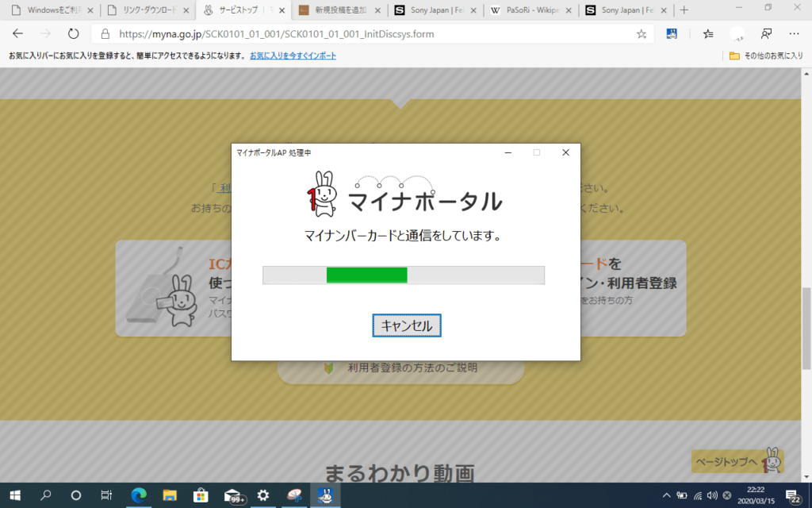Screen dimensions: 812x508
Task: Open File Explorer from the taskbar
Action: coord(170,495)
